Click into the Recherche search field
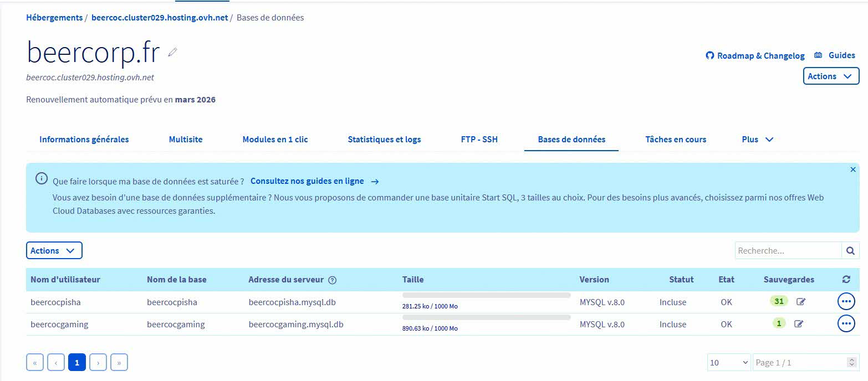Screen dimensions: 868x381 pos(788,251)
